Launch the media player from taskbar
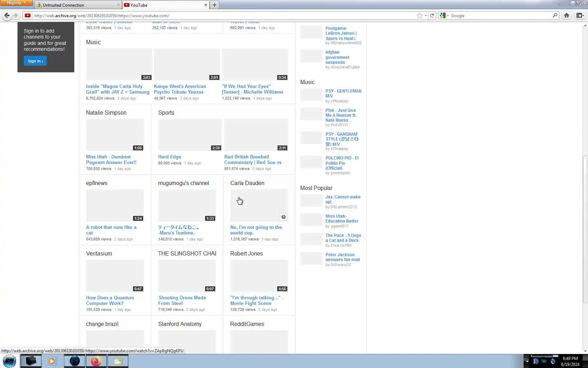Screen dimensions: 588x368 tap(52, 361)
